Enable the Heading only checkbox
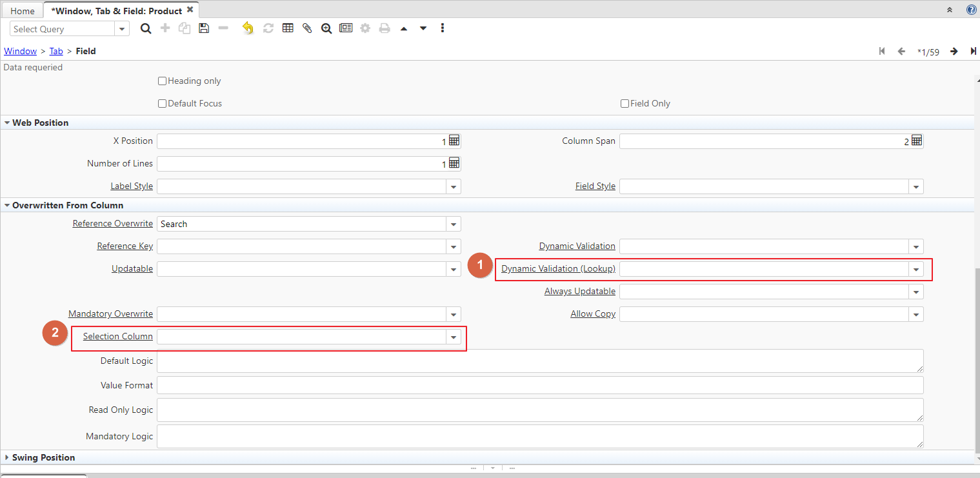This screenshot has height=478, width=980. [163, 81]
